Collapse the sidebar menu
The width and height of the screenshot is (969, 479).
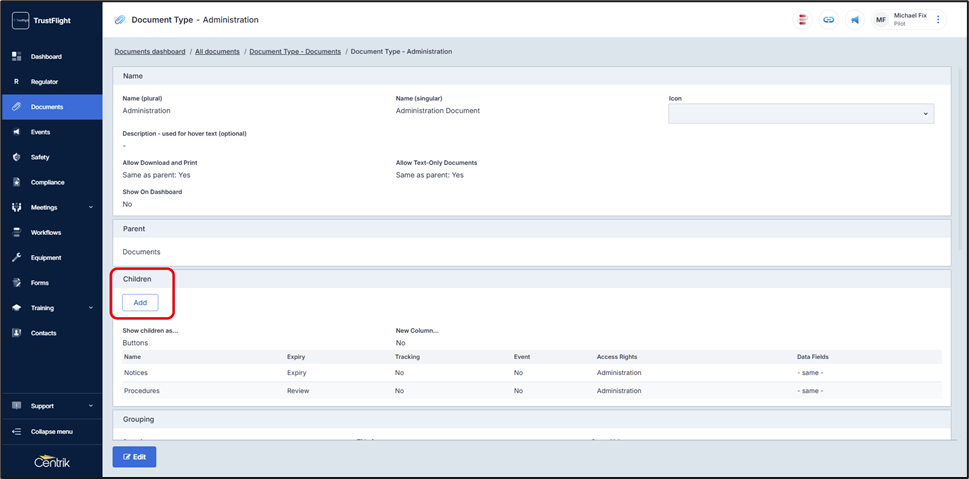click(50, 432)
